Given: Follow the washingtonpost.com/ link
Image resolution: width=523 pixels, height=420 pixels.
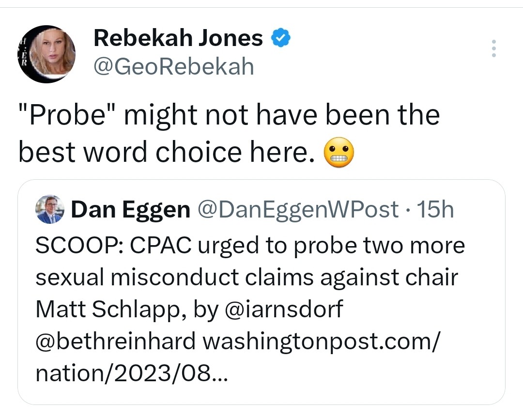Looking at the screenshot, I should (x=322, y=342).
